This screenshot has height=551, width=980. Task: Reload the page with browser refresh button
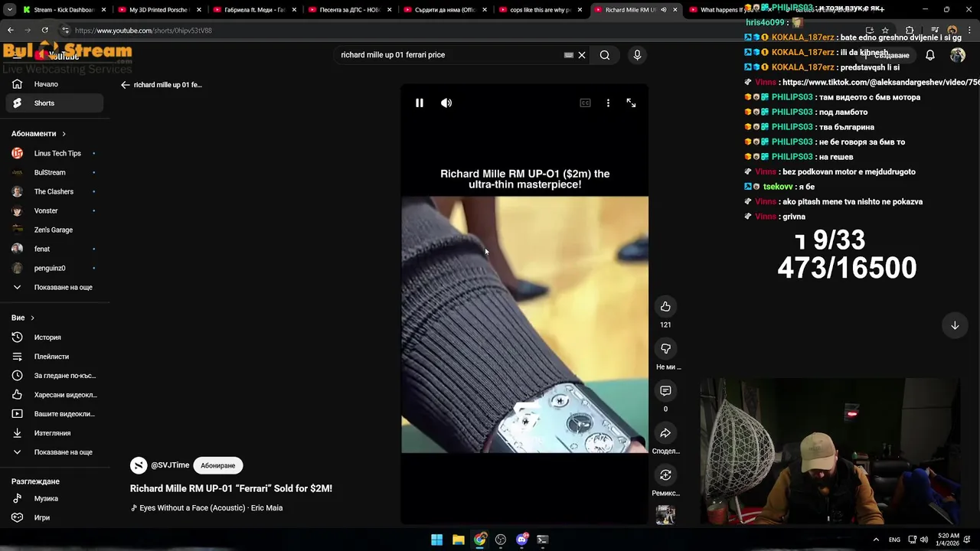tap(44, 31)
